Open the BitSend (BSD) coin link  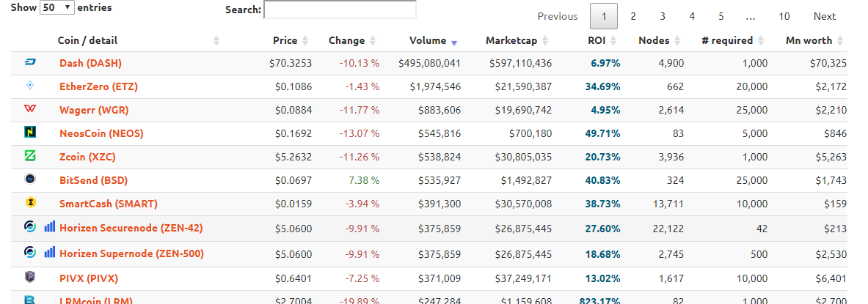pyautogui.click(x=94, y=180)
